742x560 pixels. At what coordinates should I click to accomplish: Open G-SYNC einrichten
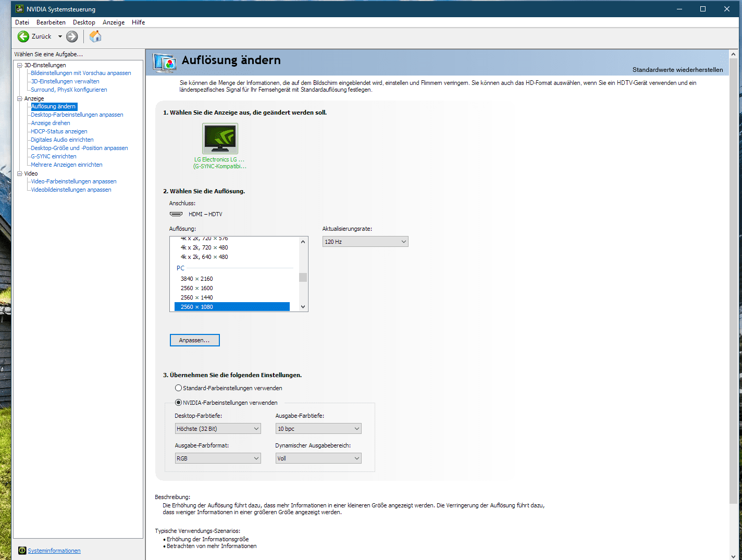(x=54, y=156)
